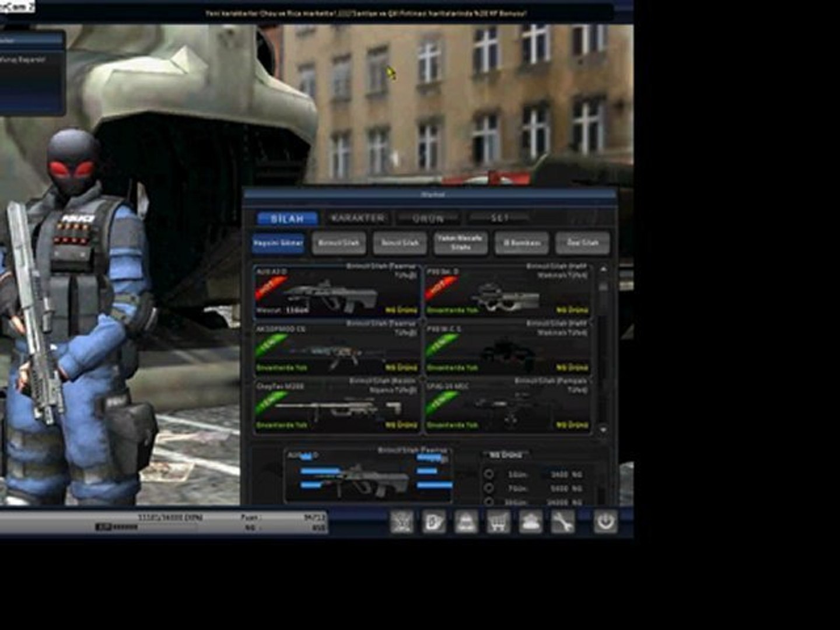Open the mission card icon in bottom bar
Viewport: 840px width, 630px height.
(x=434, y=521)
